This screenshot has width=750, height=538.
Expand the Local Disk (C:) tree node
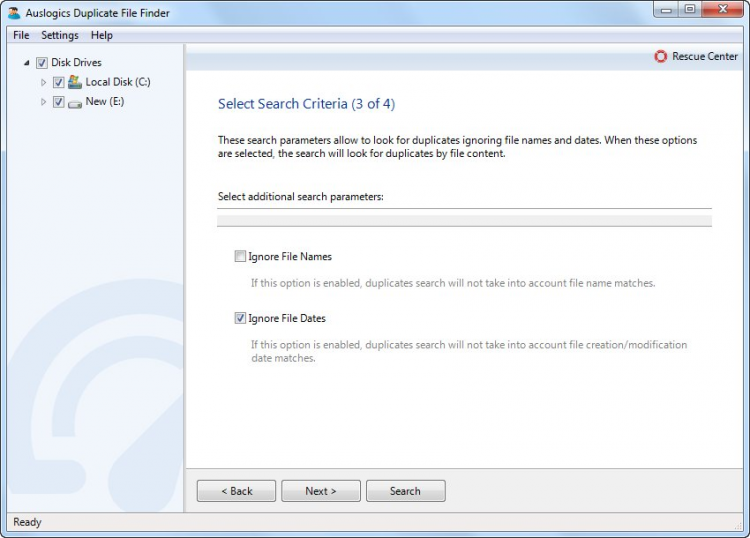[x=43, y=82]
